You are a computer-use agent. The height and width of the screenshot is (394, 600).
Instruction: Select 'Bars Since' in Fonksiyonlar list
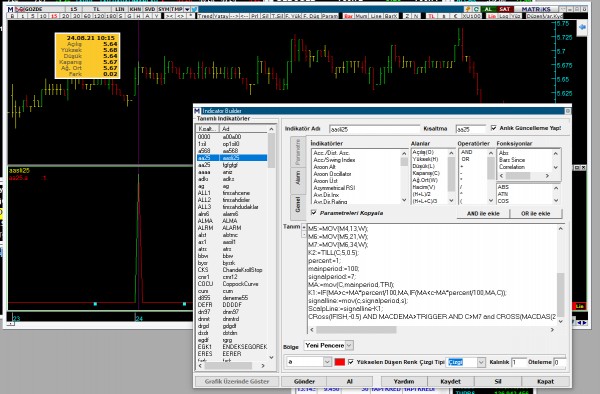(x=512, y=160)
